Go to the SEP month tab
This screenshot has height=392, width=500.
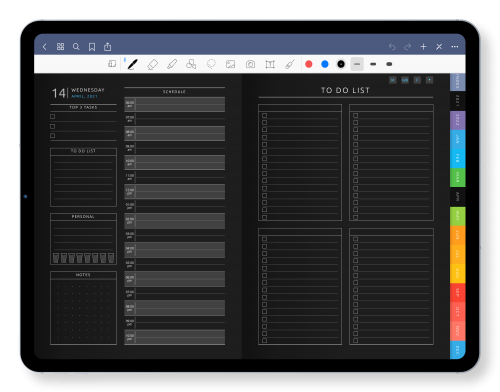457,293
